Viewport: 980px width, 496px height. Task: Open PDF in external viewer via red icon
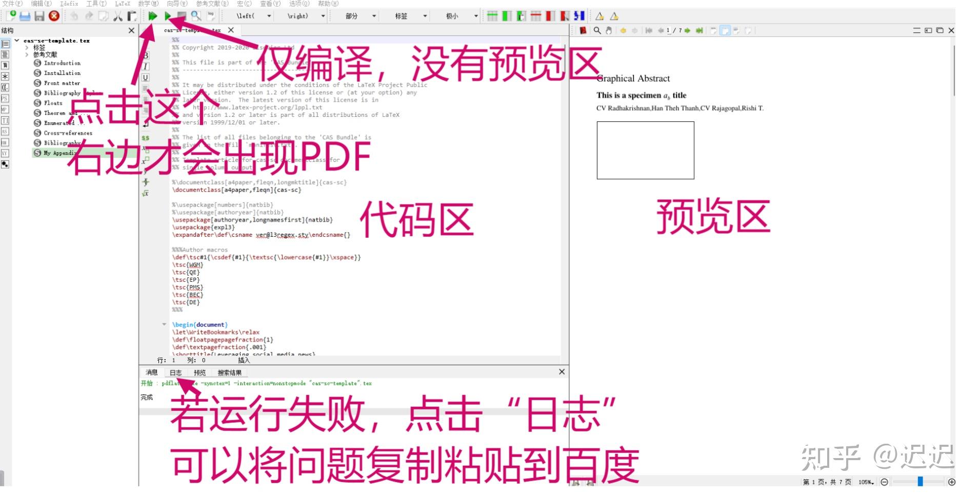tap(583, 31)
